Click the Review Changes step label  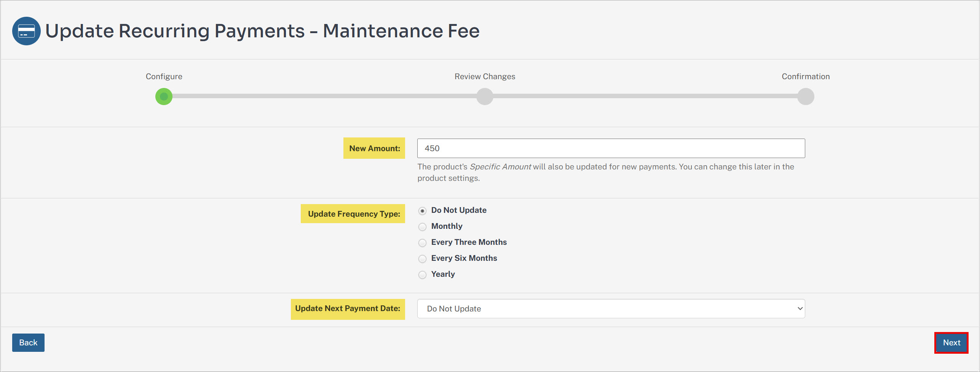pos(485,77)
